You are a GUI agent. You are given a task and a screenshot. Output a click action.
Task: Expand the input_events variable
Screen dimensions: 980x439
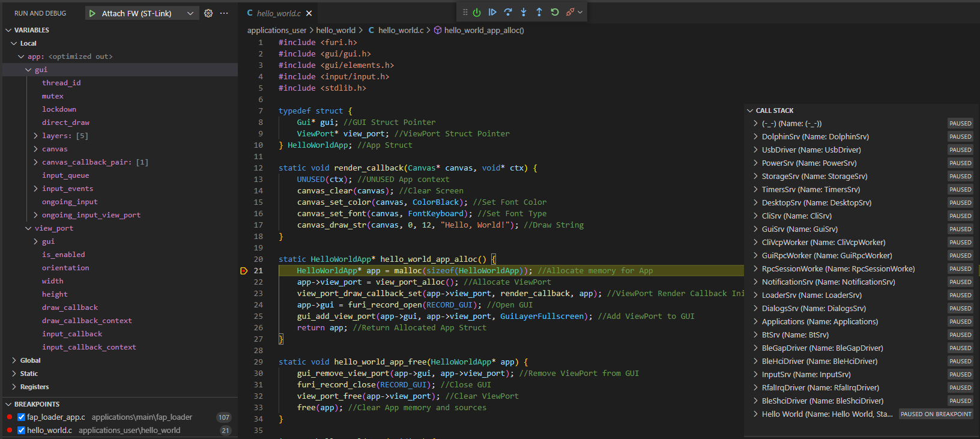point(35,189)
